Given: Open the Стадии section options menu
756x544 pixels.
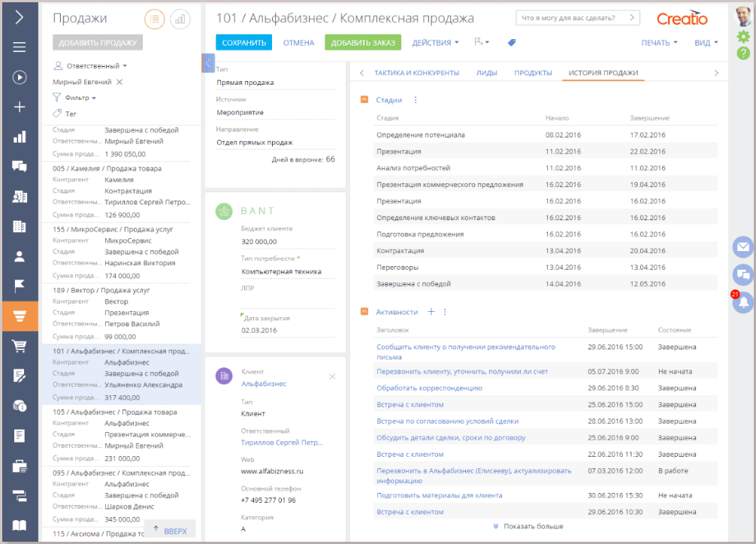Looking at the screenshot, I should point(416,100).
